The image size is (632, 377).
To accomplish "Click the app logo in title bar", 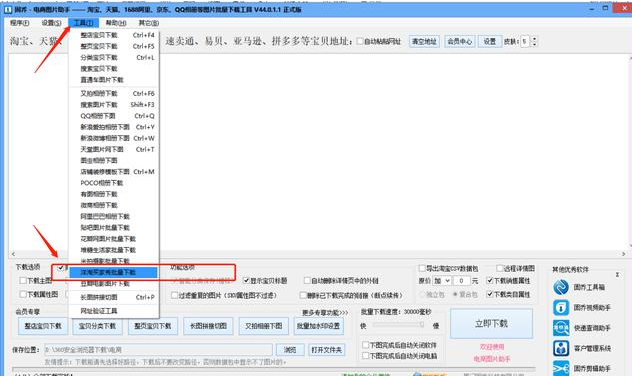I will point(8,9).
